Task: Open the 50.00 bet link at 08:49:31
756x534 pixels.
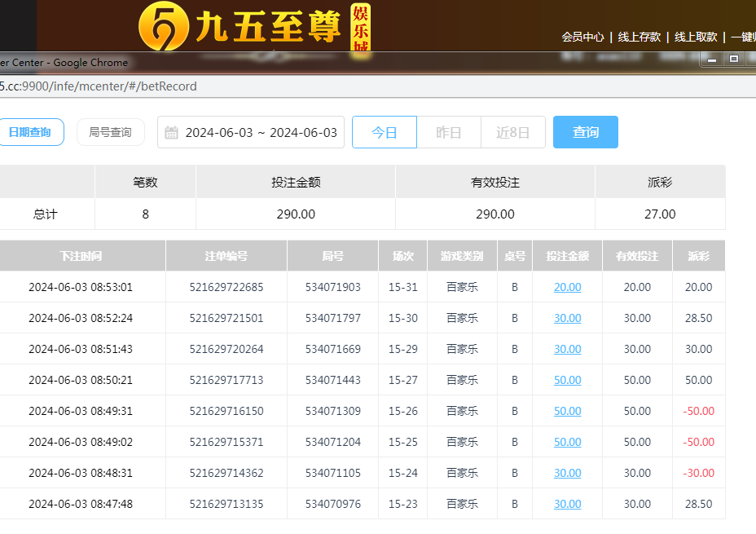Action: (x=567, y=411)
